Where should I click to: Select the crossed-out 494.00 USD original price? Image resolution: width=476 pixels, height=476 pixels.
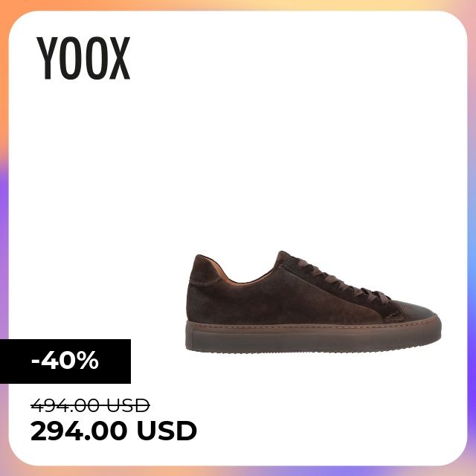[x=91, y=405]
